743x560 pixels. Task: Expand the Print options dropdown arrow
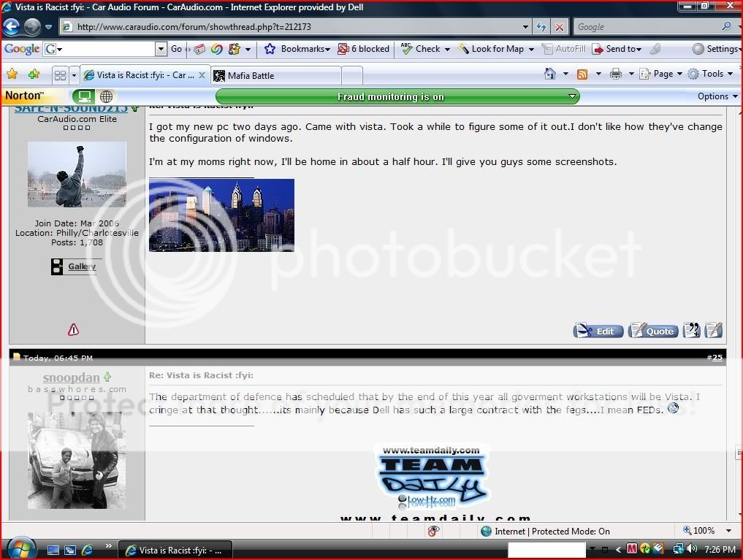pos(630,74)
